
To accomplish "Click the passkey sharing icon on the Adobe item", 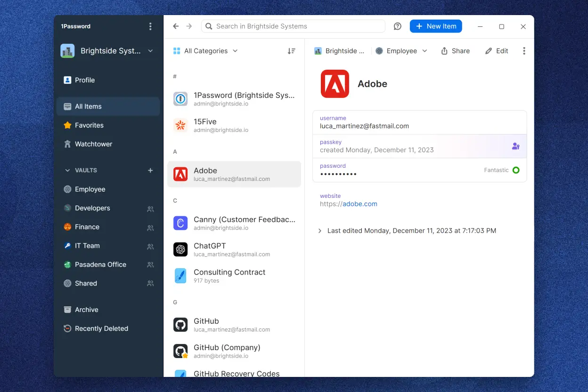I will pyautogui.click(x=515, y=146).
